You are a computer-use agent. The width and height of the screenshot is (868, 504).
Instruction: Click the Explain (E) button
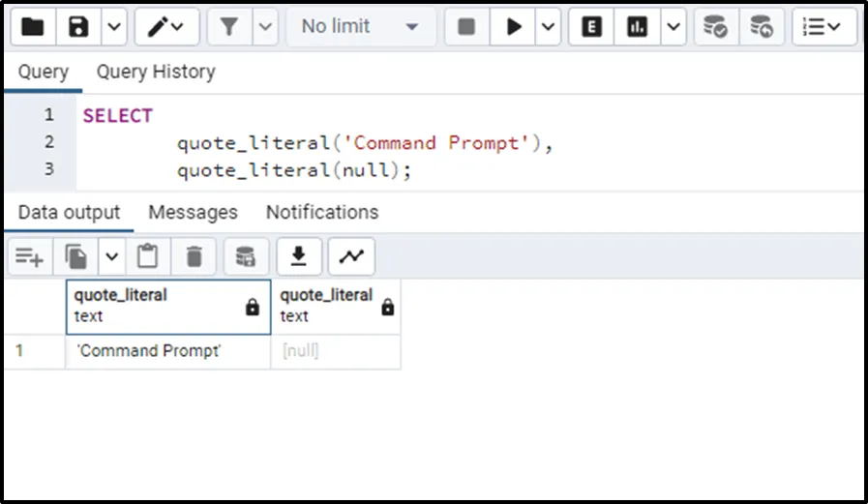(x=590, y=27)
